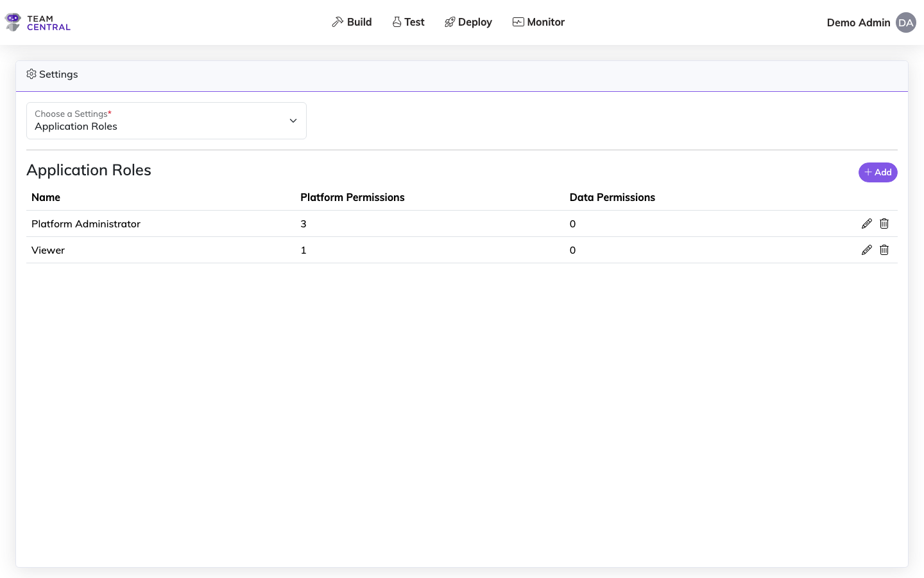The height and width of the screenshot is (578, 924).
Task: Click the Name column header
Action: (x=46, y=197)
